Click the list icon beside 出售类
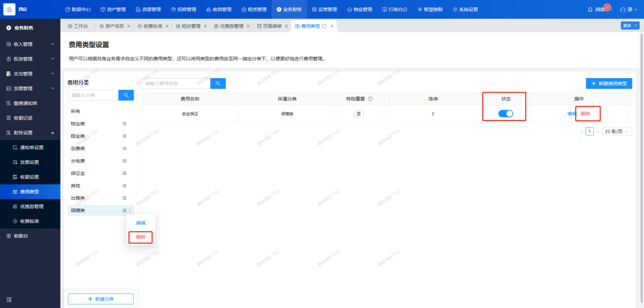 point(125,198)
